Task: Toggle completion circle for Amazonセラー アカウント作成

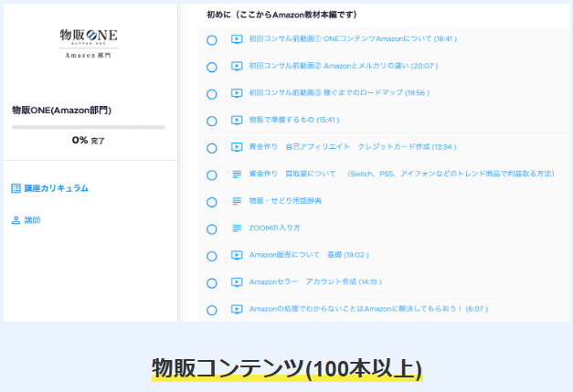Action: click(x=211, y=282)
